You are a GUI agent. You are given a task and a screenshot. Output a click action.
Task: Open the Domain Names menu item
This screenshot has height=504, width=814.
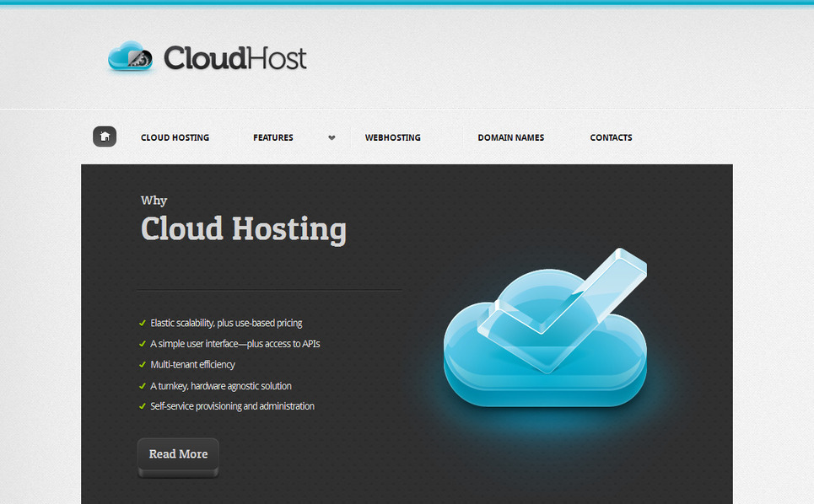511,137
